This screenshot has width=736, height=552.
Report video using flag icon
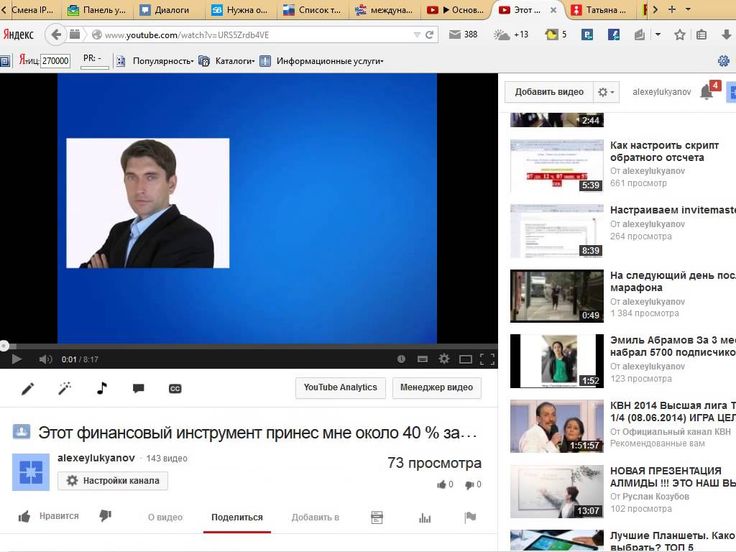pos(470,517)
